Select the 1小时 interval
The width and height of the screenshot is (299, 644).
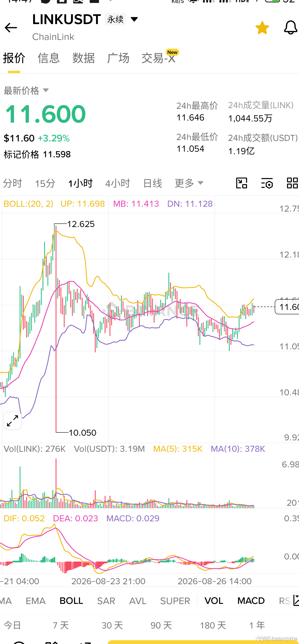[80, 183]
